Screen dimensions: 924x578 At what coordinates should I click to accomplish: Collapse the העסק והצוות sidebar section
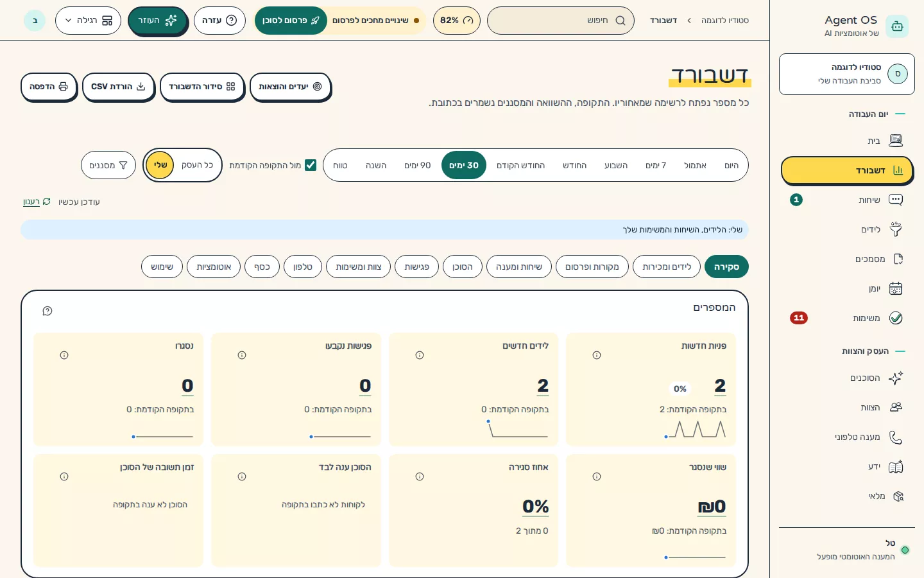pos(873,351)
